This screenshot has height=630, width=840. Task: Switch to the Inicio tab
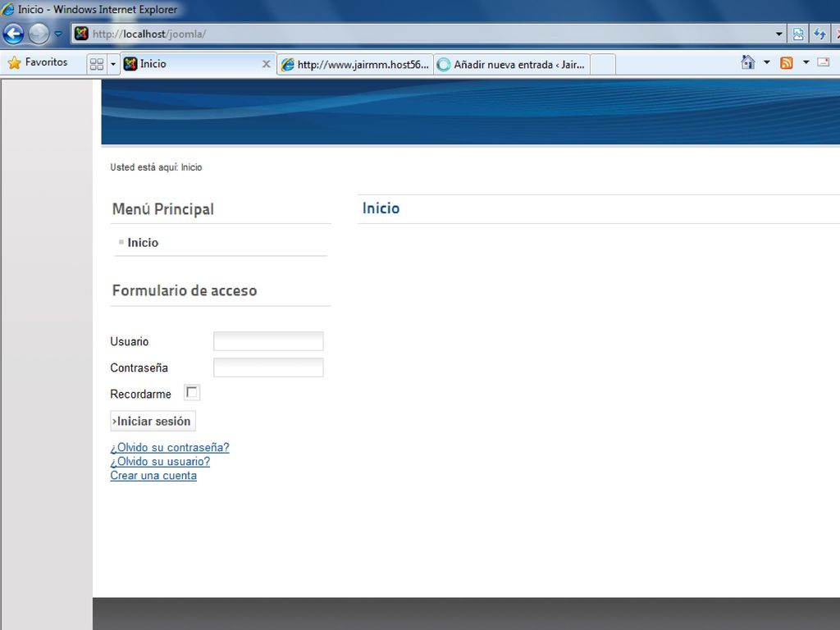coord(199,64)
